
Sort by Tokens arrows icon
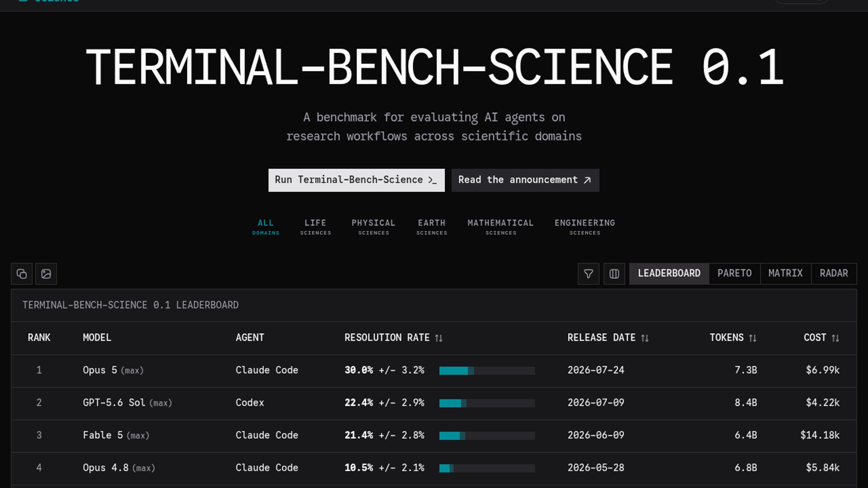(x=753, y=338)
